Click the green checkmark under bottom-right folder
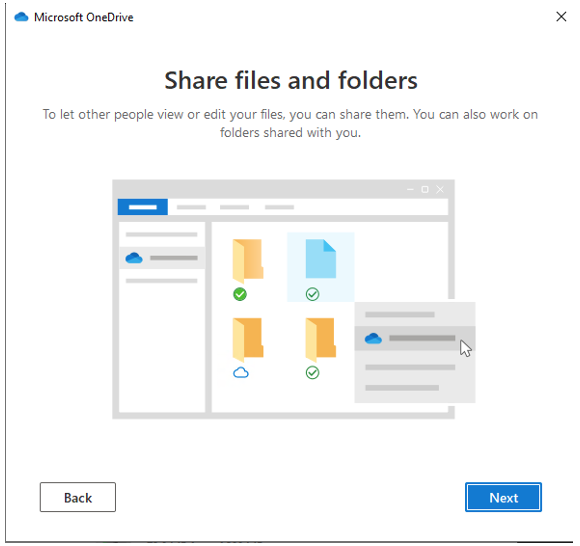 click(313, 373)
